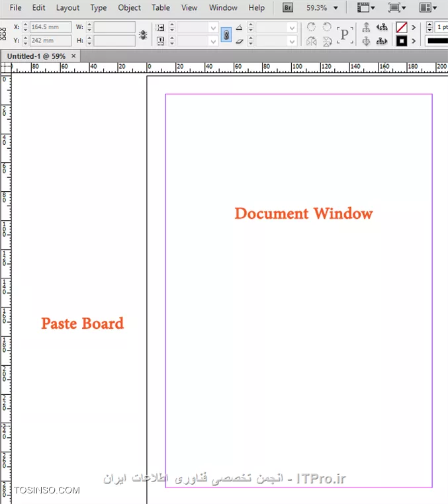Screen dimensions: 448x504
Task: Open the Rotation Angle dropdown
Action: (292, 28)
